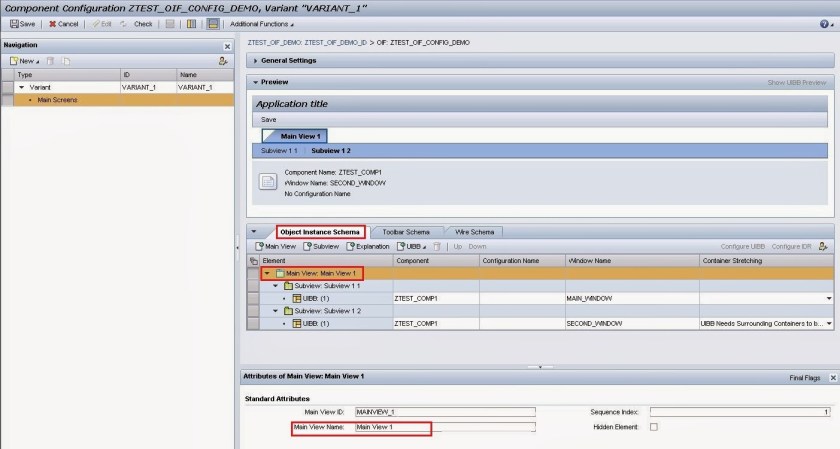Close the Navigation panel
Screen dimensions: 840x449
pyautogui.click(x=226, y=46)
